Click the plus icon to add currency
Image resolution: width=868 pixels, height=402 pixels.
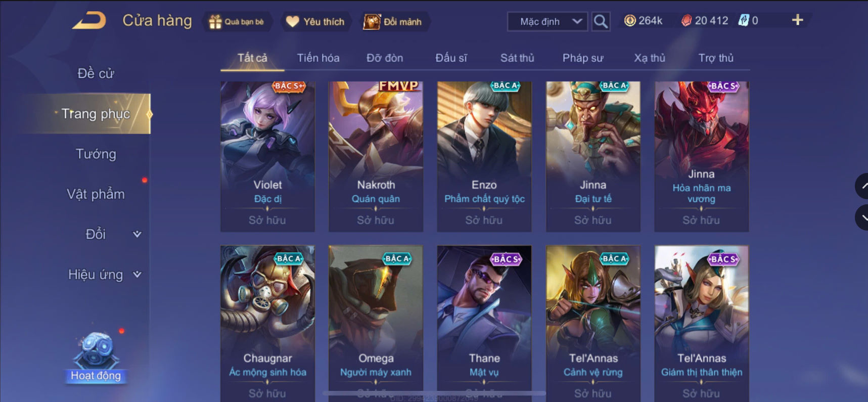click(x=797, y=20)
